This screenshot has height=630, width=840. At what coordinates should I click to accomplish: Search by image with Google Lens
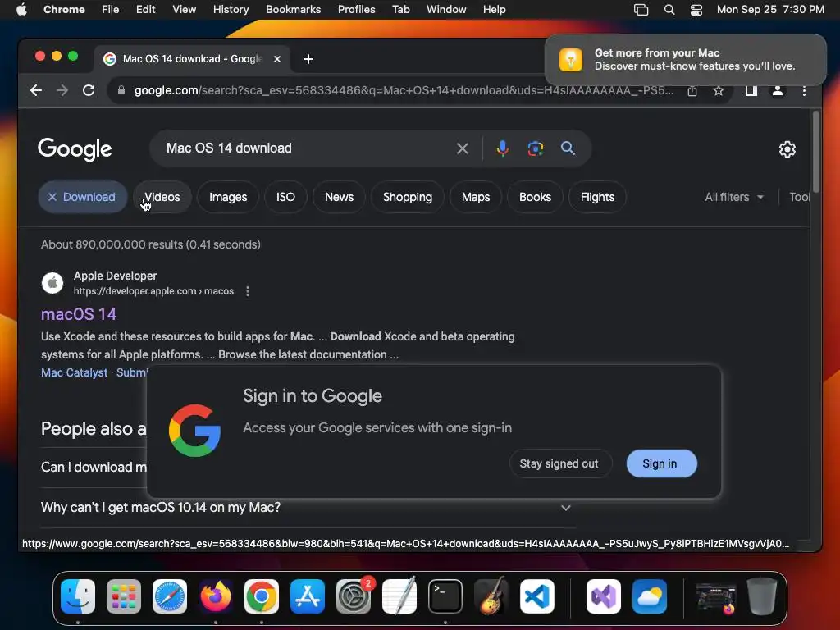click(x=535, y=148)
